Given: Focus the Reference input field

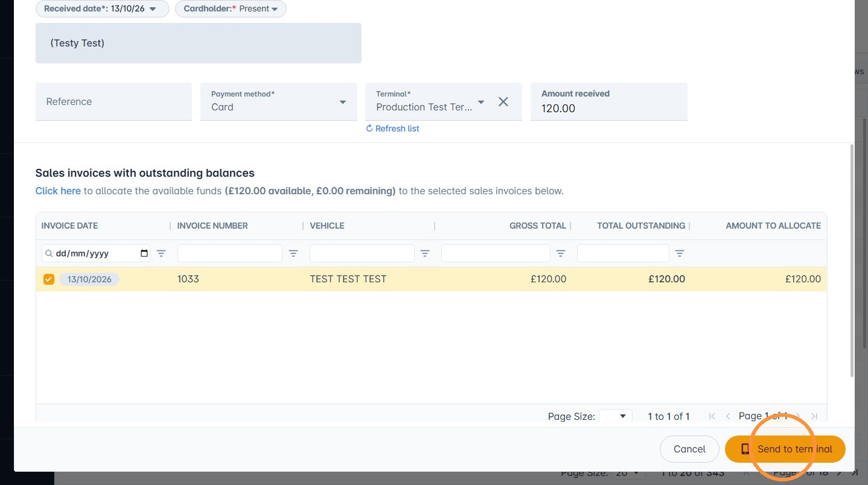Looking at the screenshot, I should coord(113,101).
